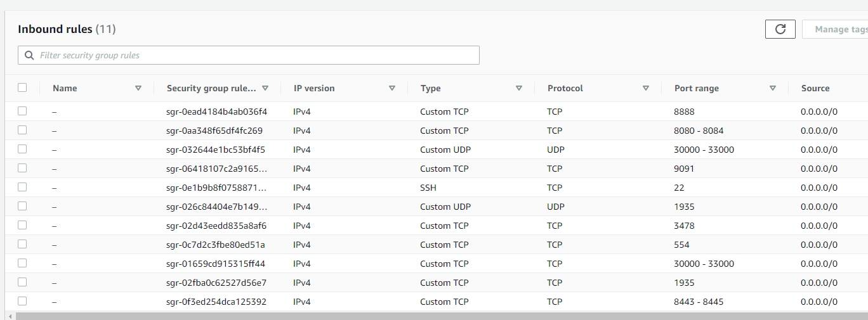Check the row for port 554 rule
The height and width of the screenshot is (320, 868).
point(22,244)
